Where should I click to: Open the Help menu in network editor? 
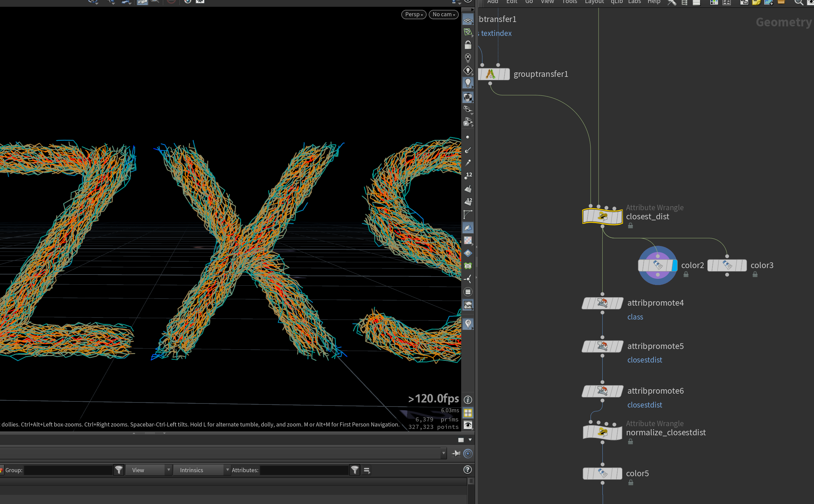[x=654, y=2]
